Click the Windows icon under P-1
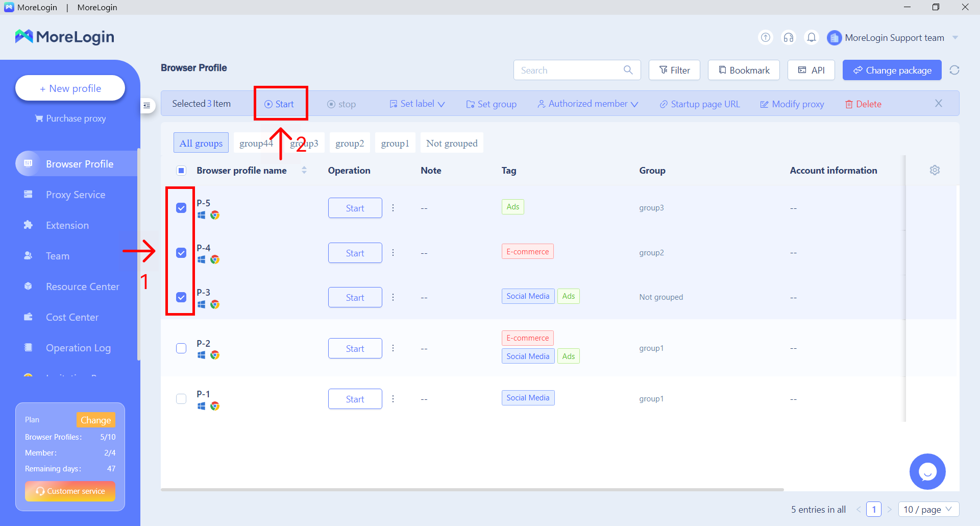 pos(202,406)
